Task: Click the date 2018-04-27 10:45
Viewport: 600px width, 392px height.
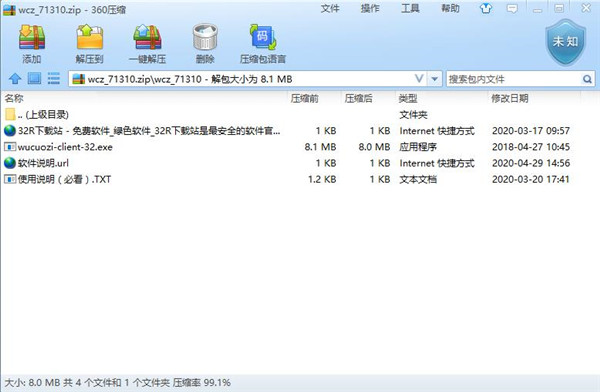Action: pos(531,147)
